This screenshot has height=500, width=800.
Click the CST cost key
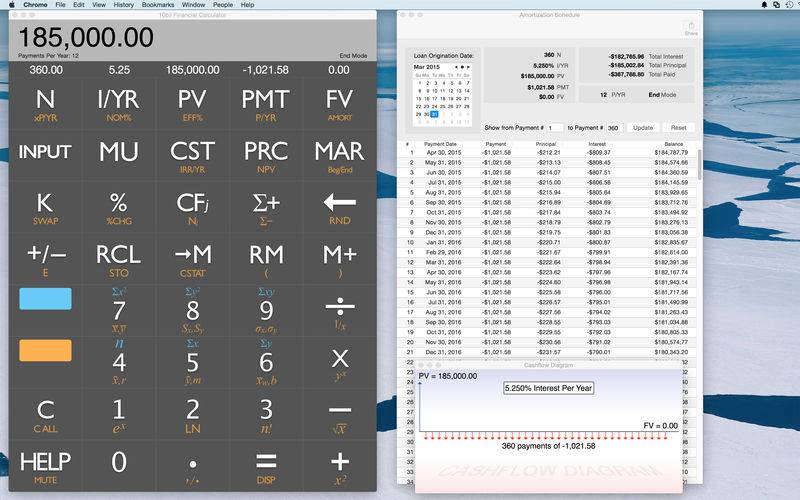(192, 155)
